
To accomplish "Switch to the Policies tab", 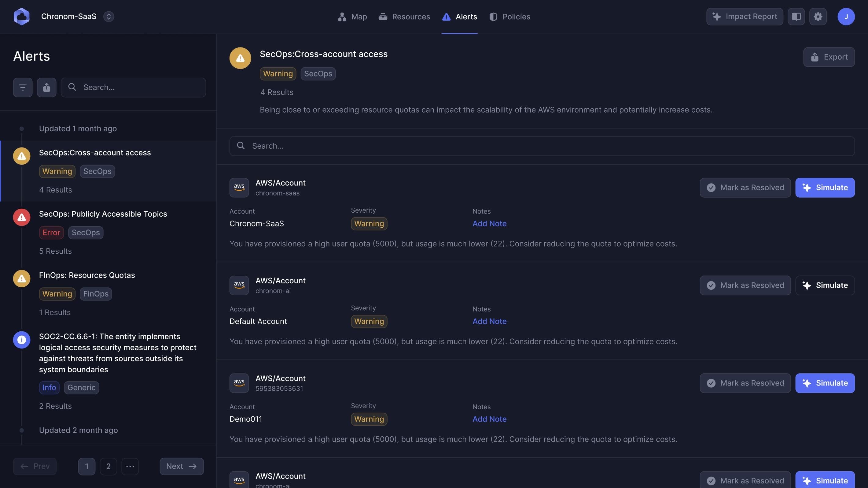I will [x=509, y=17].
